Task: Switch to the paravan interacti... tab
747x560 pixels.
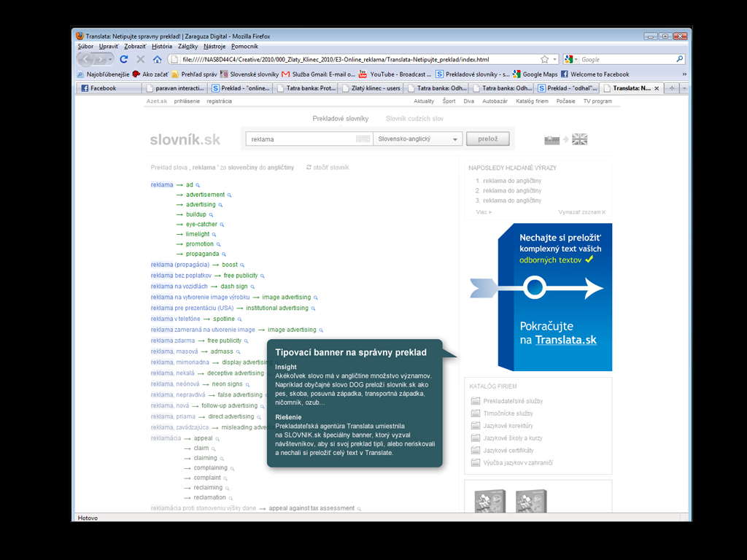Action: click(x=175, y=88)
